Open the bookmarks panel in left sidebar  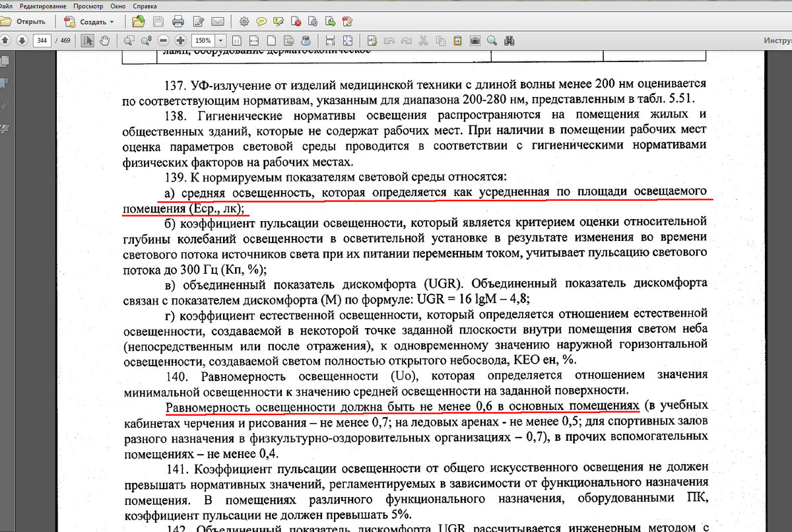(x=5, y=84)
